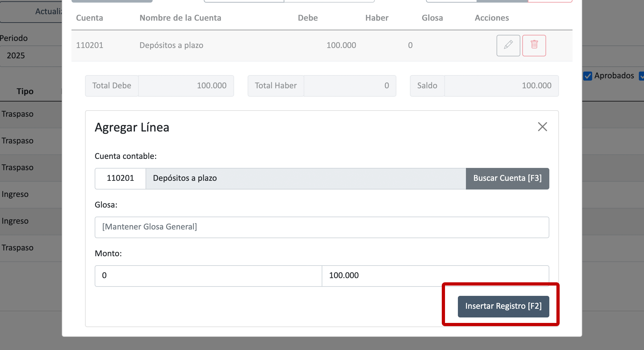This screenshot has width=644, height=350.
Task: Click the Buscar Cuenta [F3] button
Action: click(x=507, y=178)
